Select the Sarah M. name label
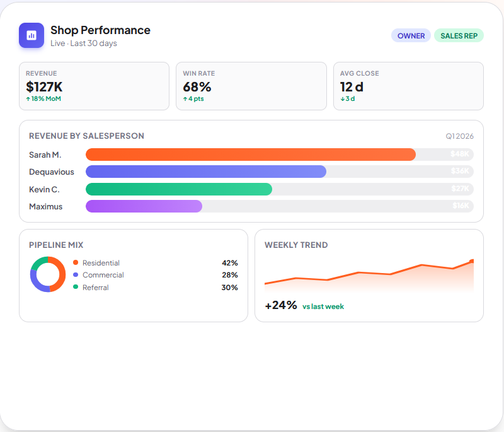The image size is (504, 432). [45, 155]
